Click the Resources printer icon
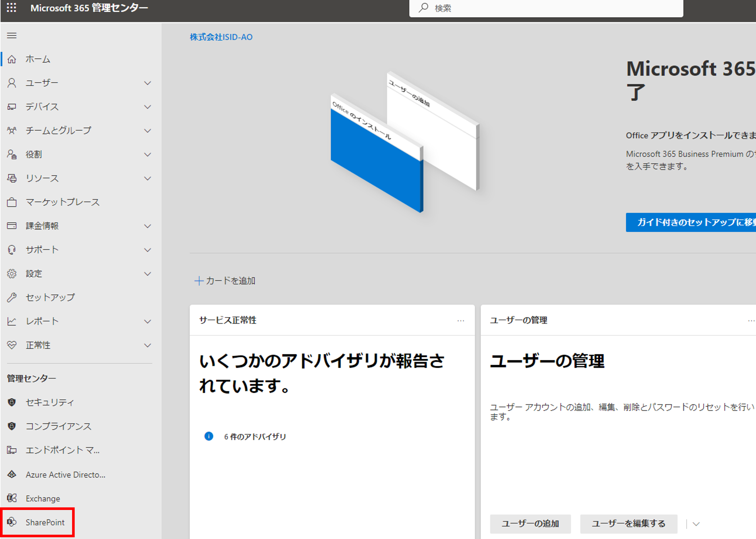The height and width of the screenshot is (539, 756). pyautogui.click(x=11, y=178)
